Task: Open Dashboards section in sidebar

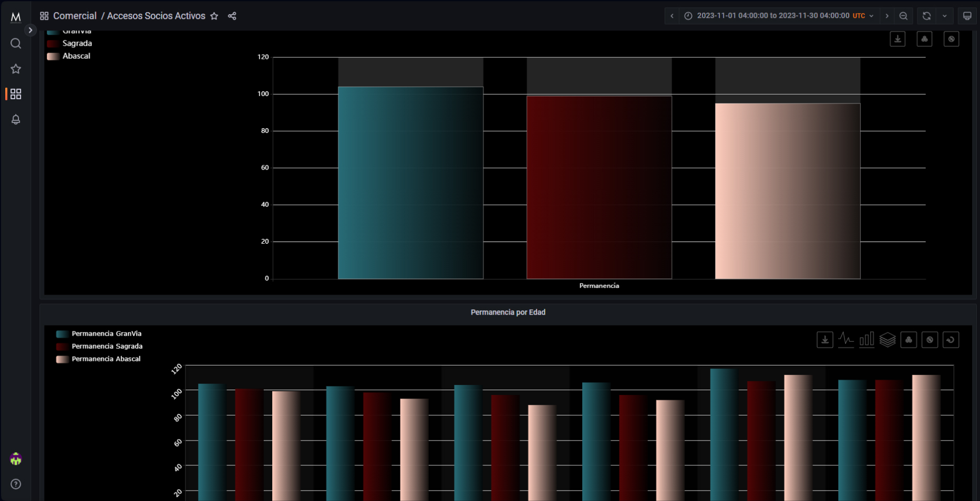Action: pyautogui.click(x=16, y=94)
